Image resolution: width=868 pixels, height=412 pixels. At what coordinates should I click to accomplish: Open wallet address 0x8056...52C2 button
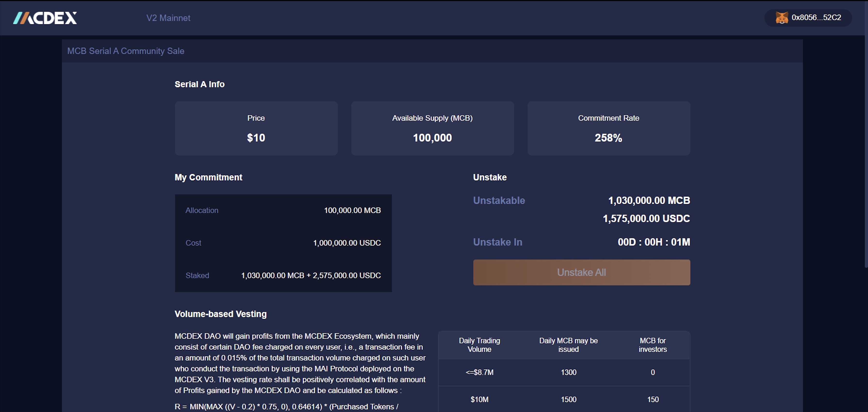coord(808,17)
